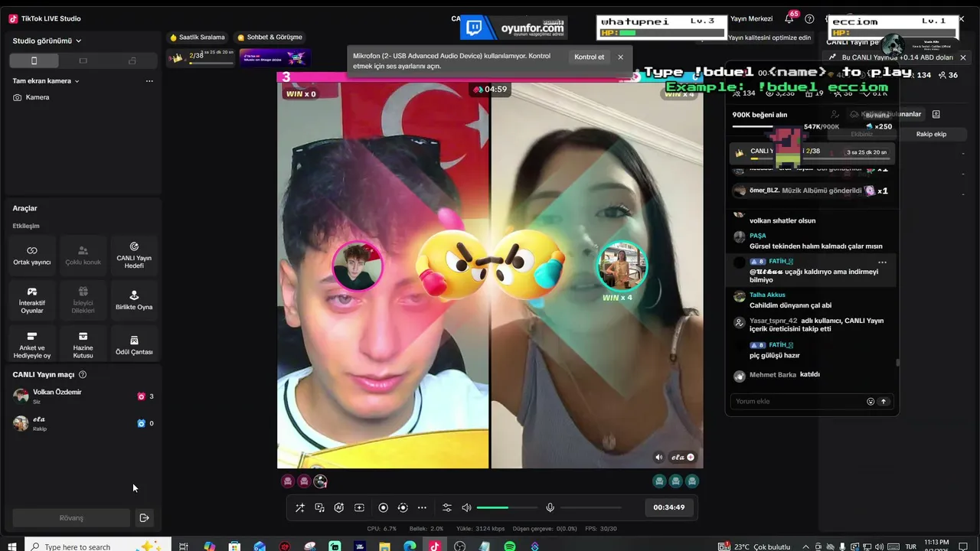Expand the Studio görünümü dropdown
Screen dimensions: 980x551
[x=47, y=41]
